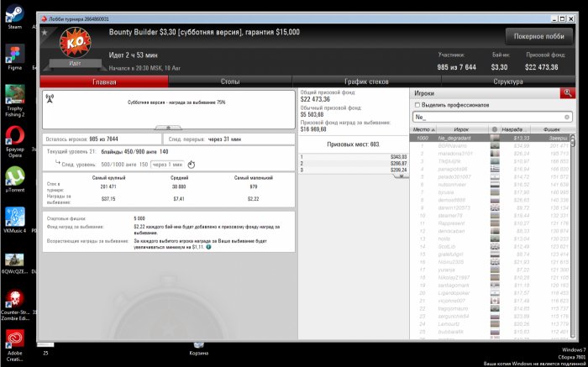Open the Figma desktop shortcut

click(x=14, y=55)
